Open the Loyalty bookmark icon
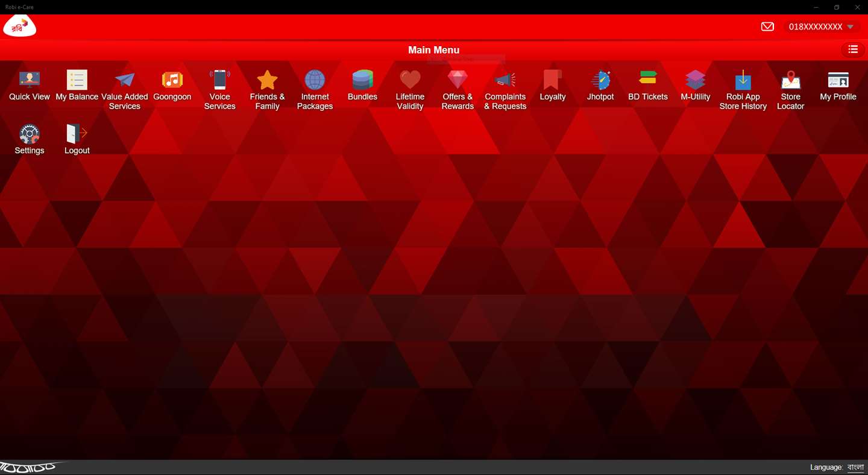This screenshot has width=868, height=475. [x=553, y=80]
